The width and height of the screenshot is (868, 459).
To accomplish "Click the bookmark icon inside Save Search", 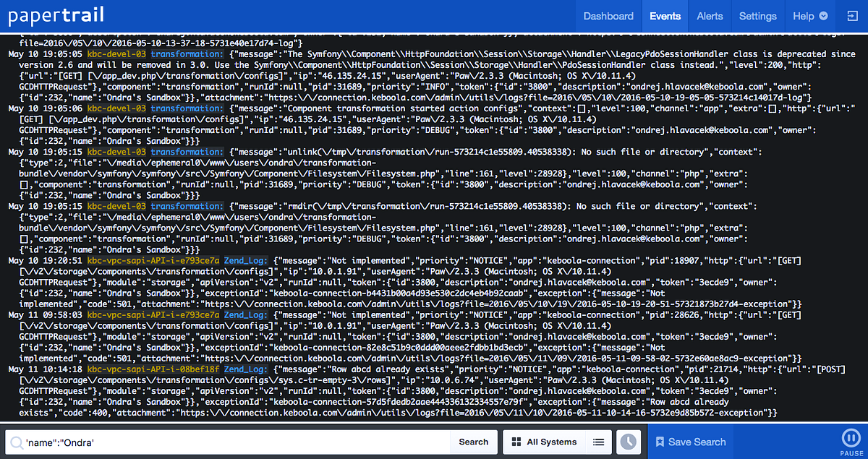I will coord(660,442).
